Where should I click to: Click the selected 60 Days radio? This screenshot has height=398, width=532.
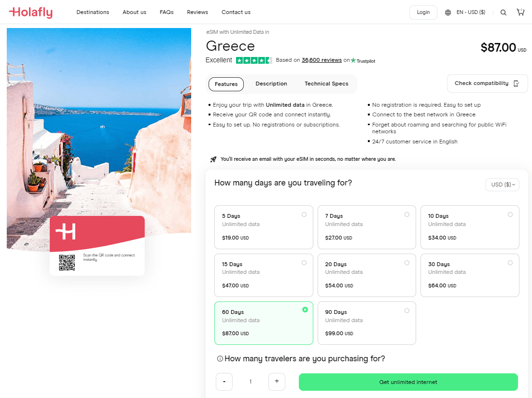click(305, 310)
